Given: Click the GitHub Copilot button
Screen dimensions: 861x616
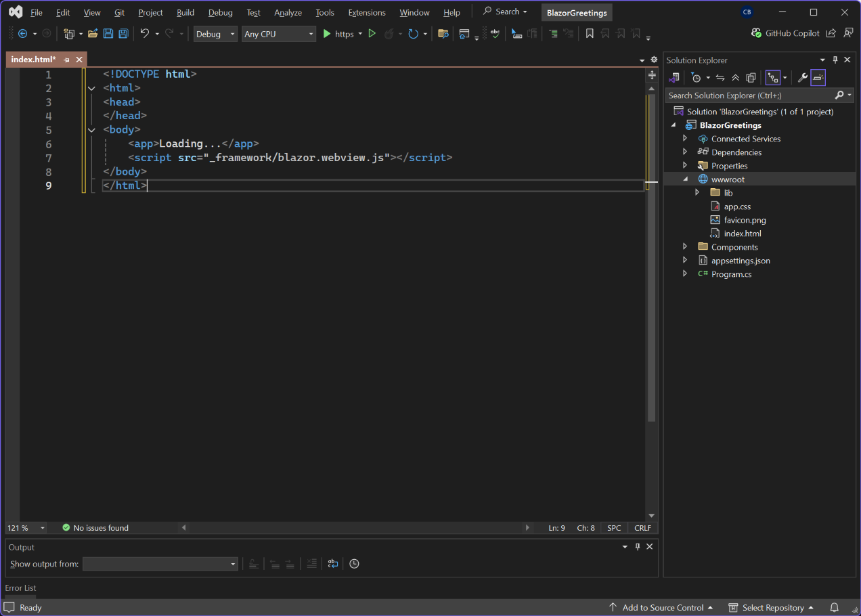Looking at the screenshot, I should (x=785, y=33).
